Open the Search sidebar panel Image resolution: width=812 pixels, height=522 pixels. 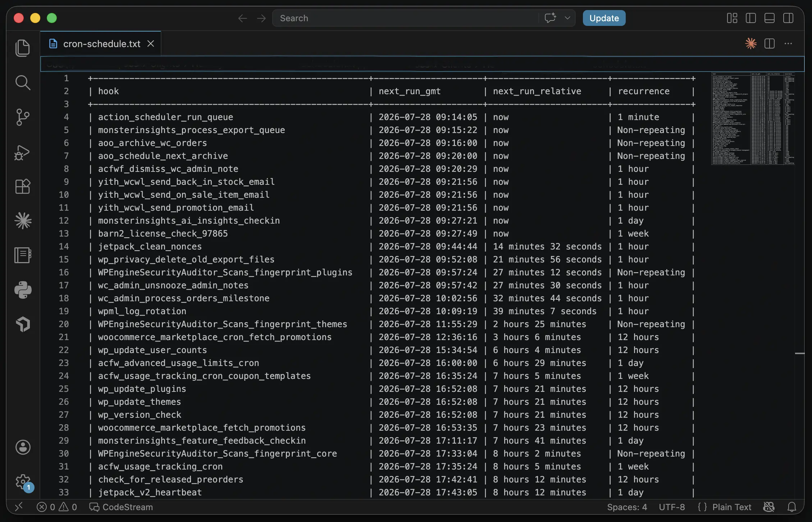(23, 83)
